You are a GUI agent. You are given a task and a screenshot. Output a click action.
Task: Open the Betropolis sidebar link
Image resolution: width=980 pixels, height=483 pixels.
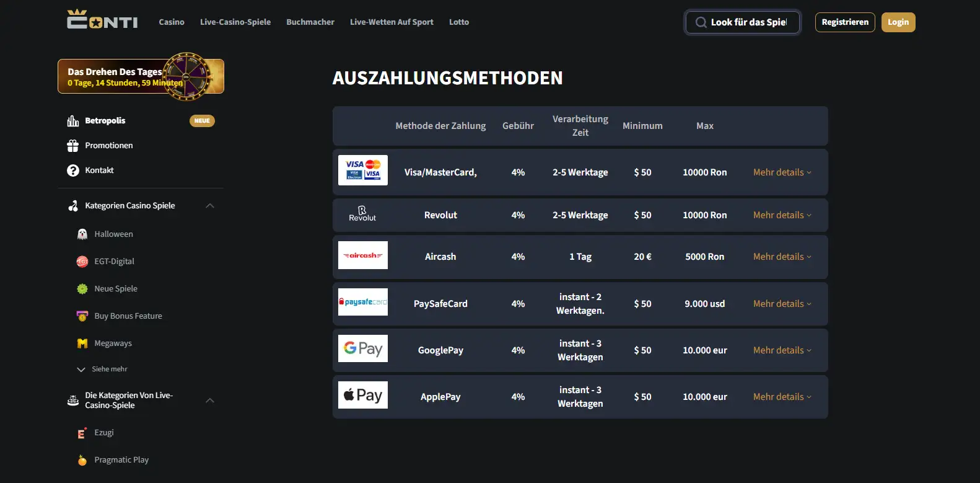point(105,121)
